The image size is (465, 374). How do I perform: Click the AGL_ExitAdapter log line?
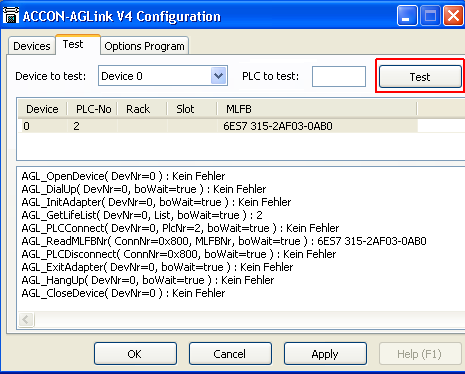157,267
